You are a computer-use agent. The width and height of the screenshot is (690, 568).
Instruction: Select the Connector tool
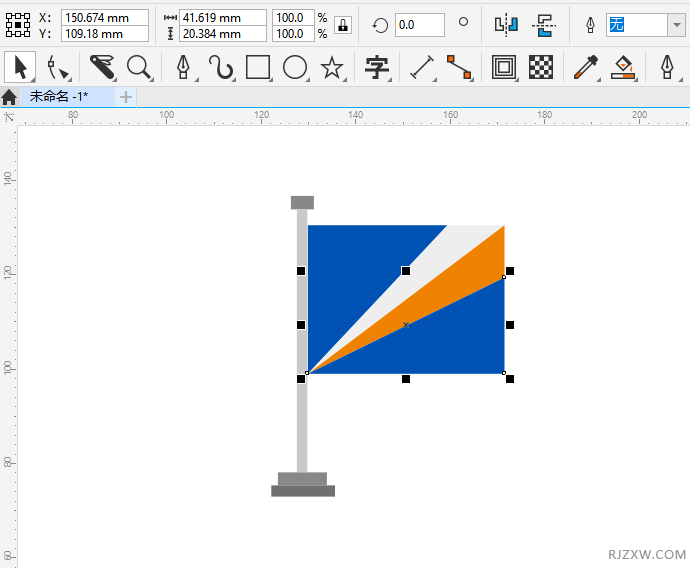point(459,67)
